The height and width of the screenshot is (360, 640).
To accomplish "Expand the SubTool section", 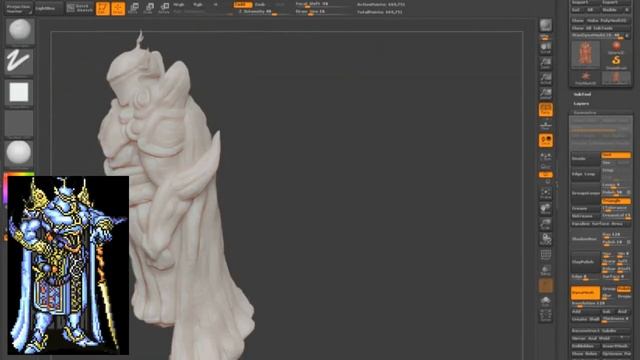I will point(582,94).
